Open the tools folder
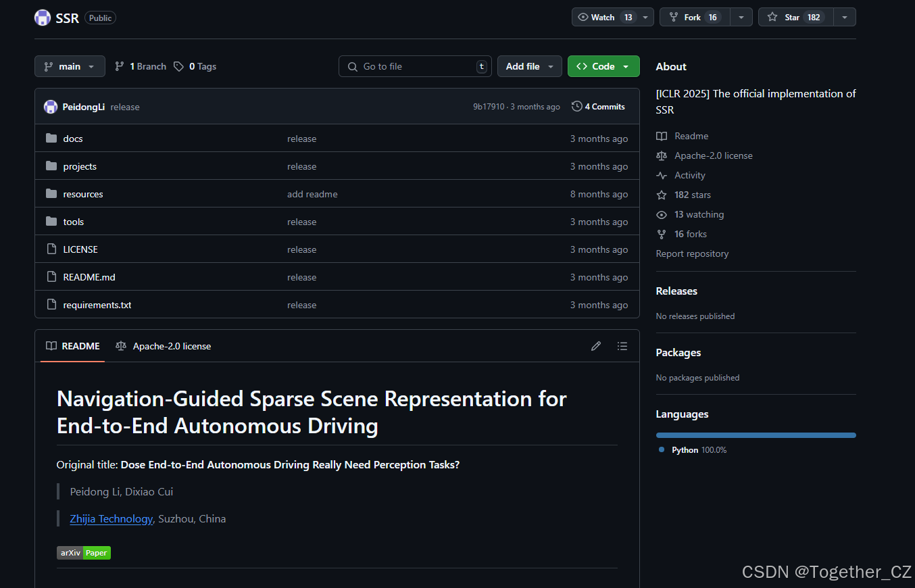The height and width of the screenshot is (588, 915). 74,222
